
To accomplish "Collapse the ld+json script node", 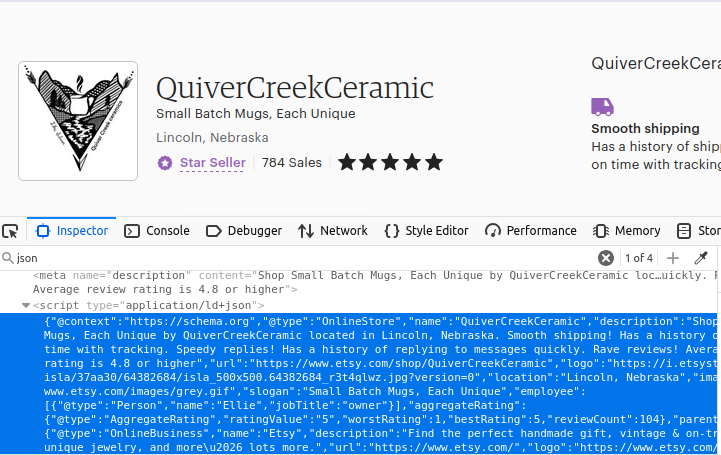I will [x=26, y=305].
